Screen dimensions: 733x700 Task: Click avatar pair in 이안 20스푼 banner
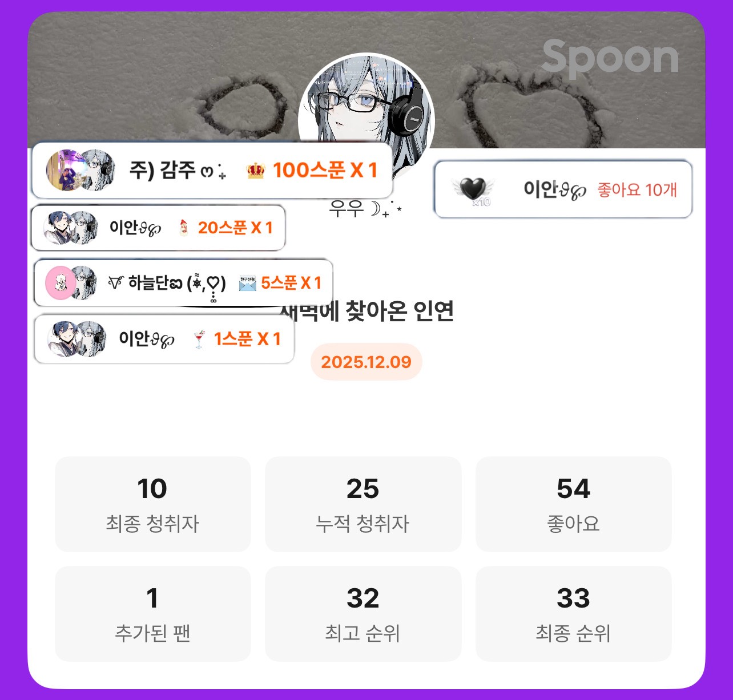tap(70, 228)
